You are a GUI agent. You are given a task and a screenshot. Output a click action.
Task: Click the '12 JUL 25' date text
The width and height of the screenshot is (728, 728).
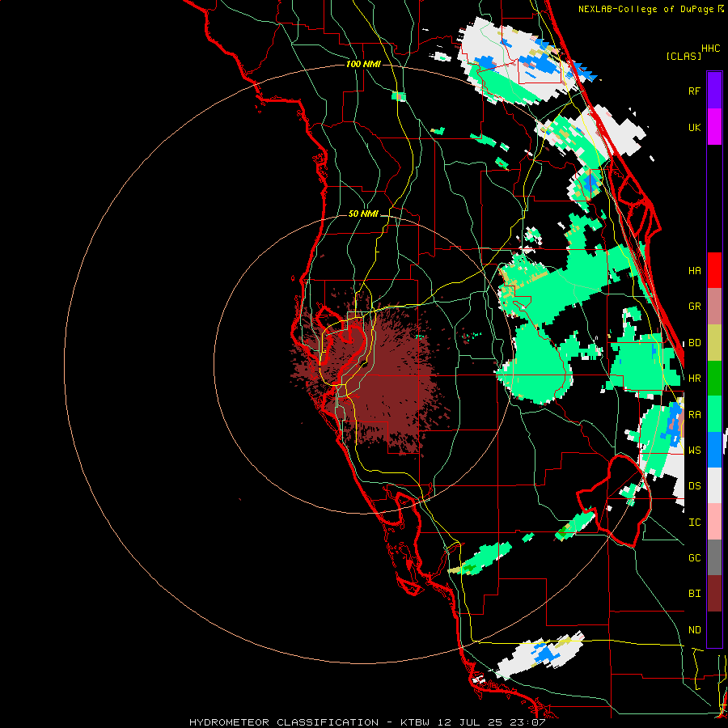click(472, 722)
